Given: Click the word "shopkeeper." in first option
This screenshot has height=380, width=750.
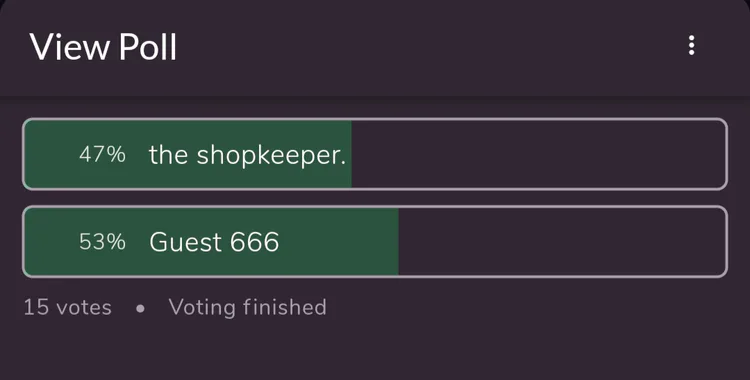Looking at the screenshot, I should pyautogui.click(x=271, y=156).
